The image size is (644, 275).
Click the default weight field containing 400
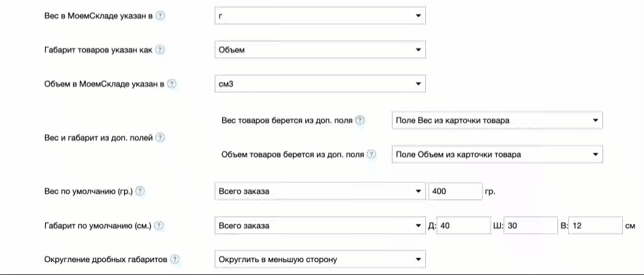[x=455, y=191]
